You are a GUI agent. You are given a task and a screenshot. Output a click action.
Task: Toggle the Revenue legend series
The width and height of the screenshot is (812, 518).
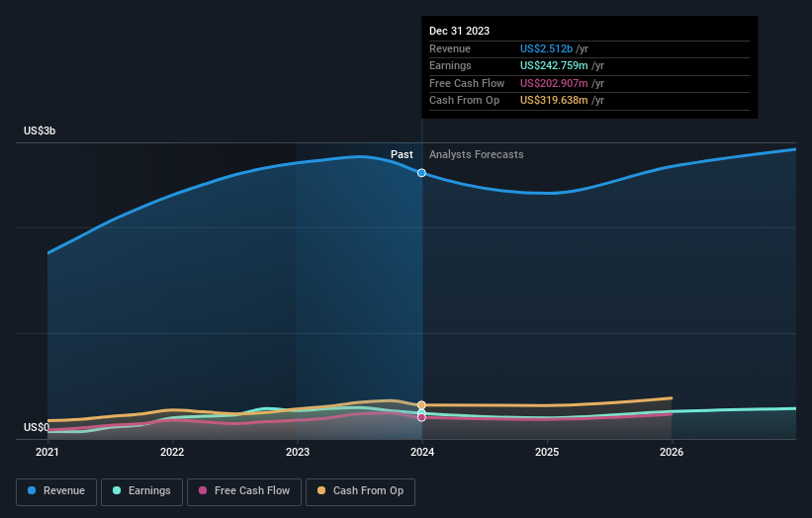[x=56, y=491]
